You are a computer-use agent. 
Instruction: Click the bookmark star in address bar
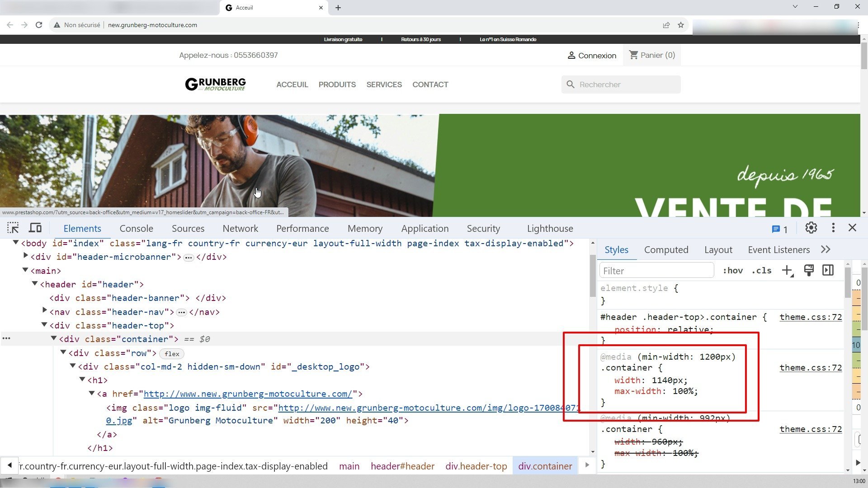coord(681,25)
